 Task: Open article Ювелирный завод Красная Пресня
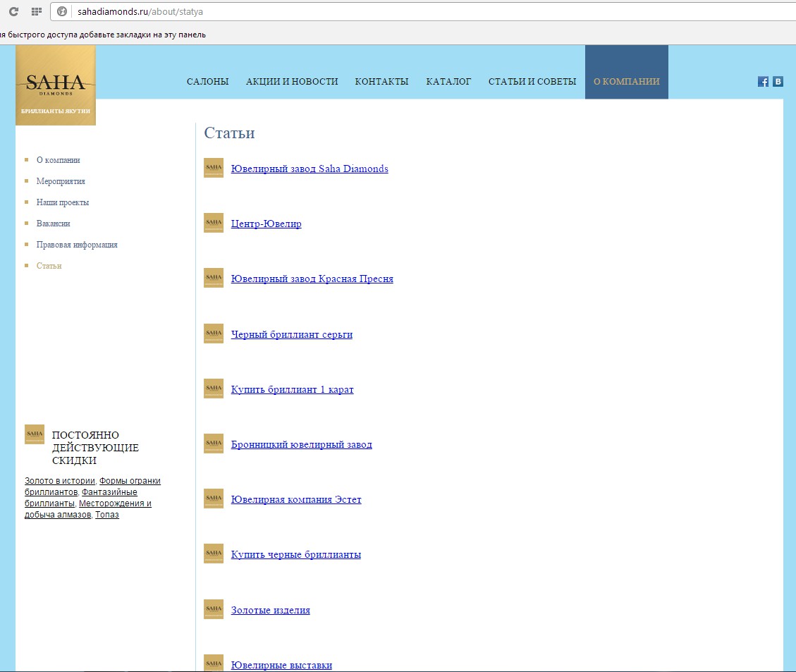tap(312, 279)
